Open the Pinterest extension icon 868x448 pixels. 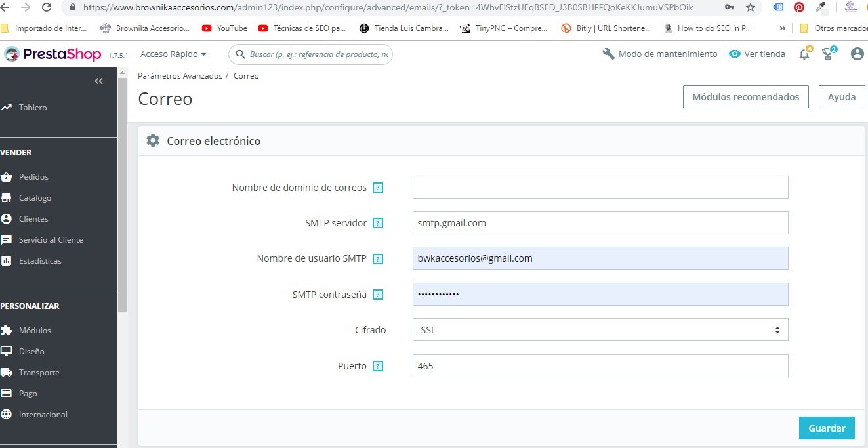[799, 7]
